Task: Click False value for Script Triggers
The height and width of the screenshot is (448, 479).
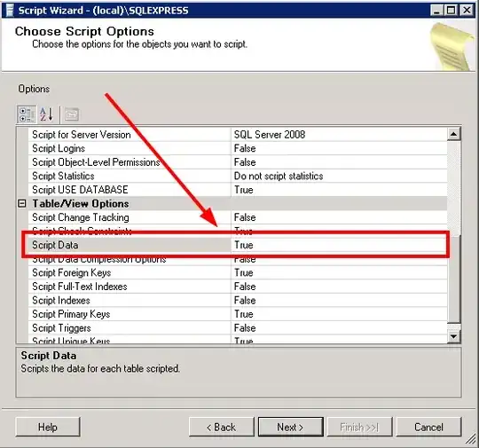Action: pyautogui.click(x=245, y=328)
